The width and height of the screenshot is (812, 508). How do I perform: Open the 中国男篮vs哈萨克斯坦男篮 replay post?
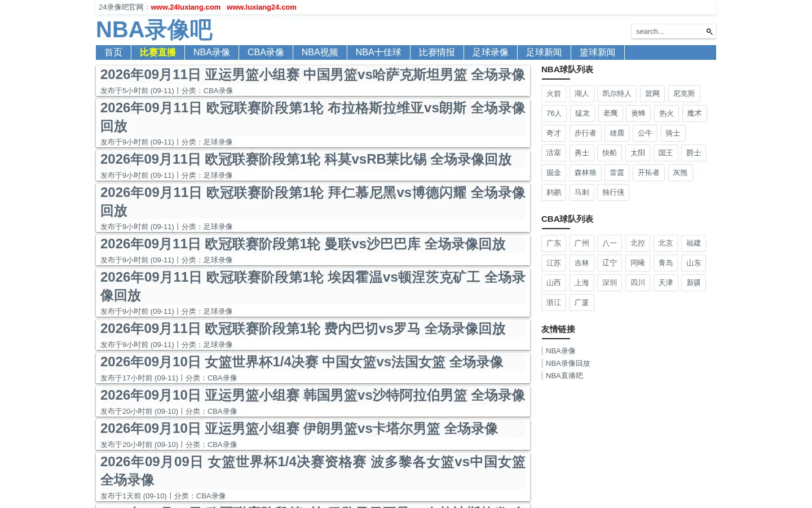[312, 75]
